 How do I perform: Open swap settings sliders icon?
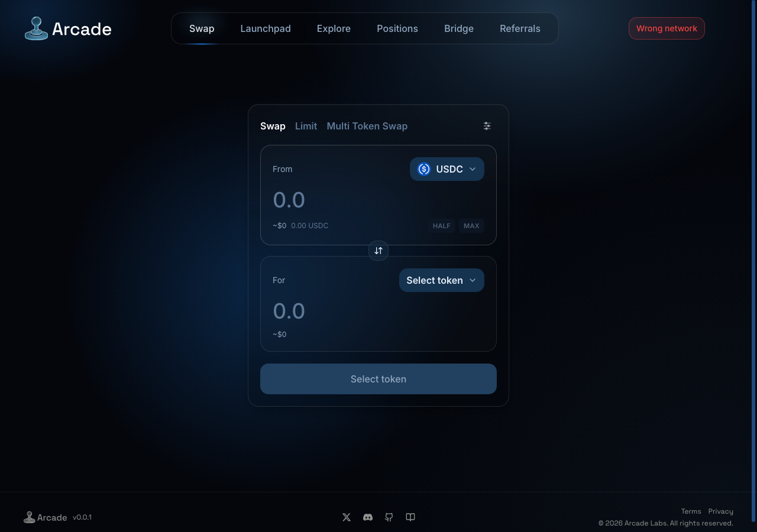pos(487,126)
